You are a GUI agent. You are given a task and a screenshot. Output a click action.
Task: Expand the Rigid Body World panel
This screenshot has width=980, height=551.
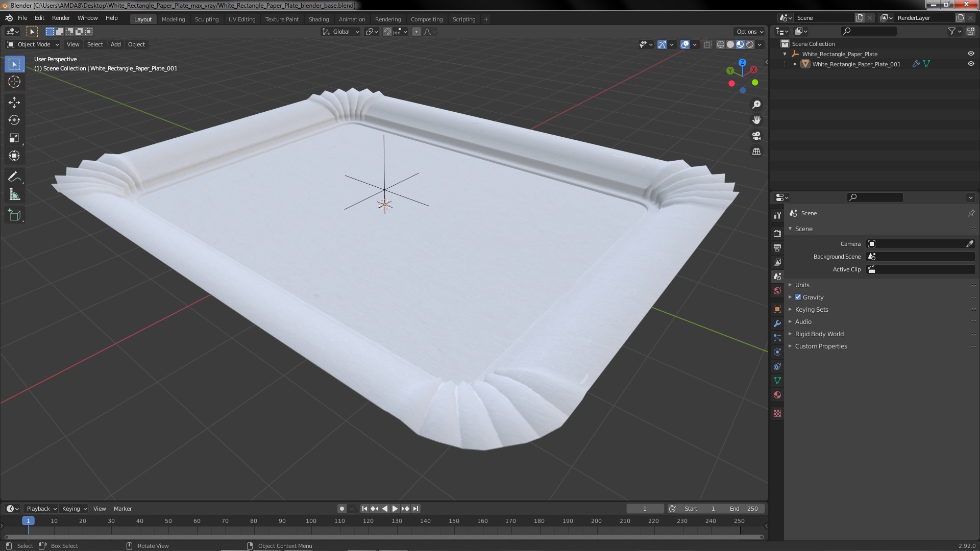[x=819, y=334]
